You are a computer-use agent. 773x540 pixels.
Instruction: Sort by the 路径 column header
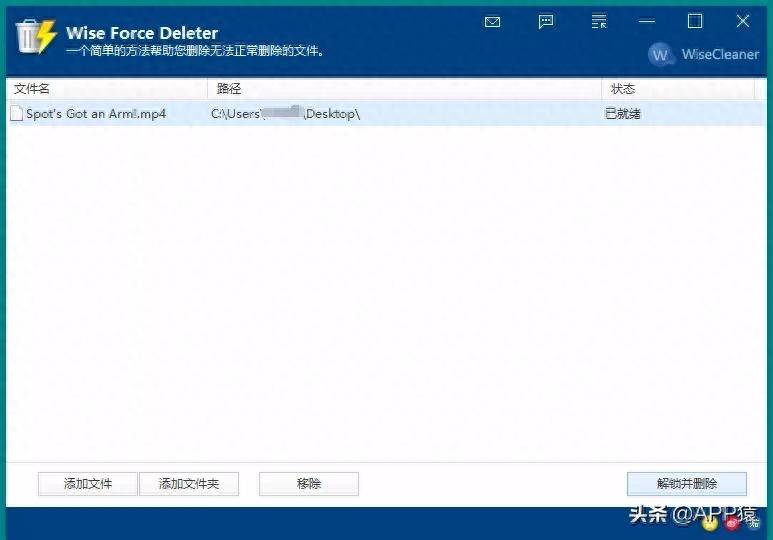click(405, 89)
